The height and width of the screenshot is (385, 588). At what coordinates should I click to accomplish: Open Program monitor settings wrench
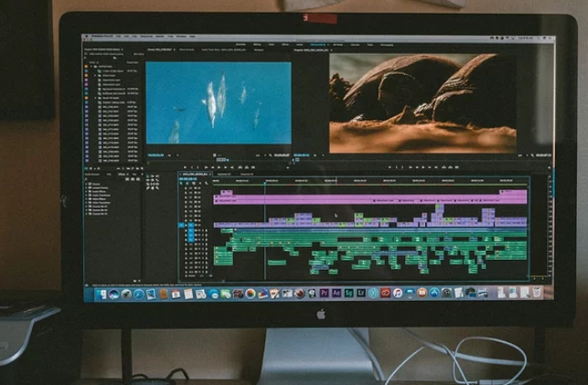pos(533,155)
